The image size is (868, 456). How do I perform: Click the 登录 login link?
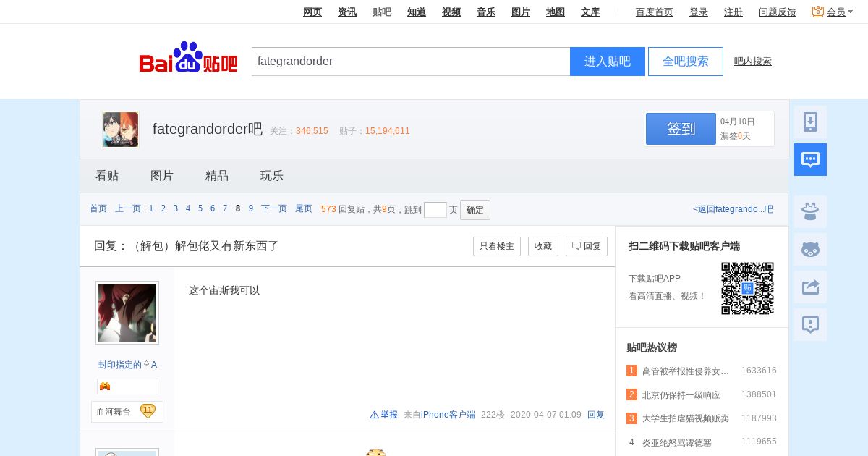(x=699, y=12)
